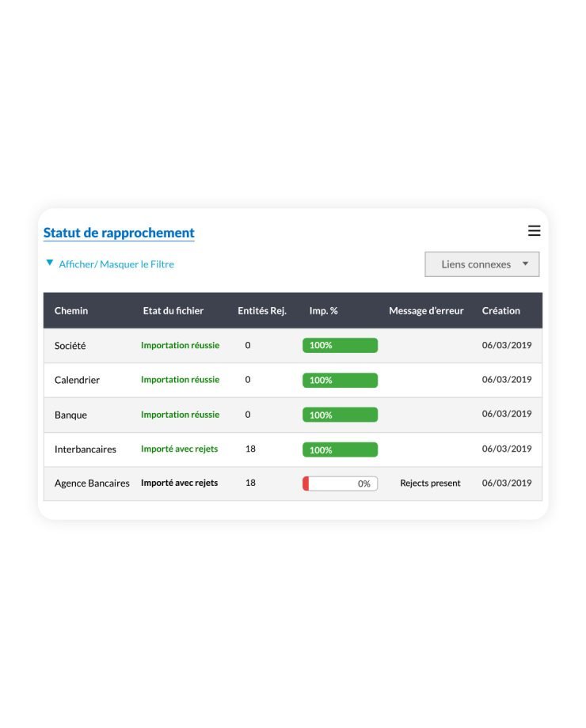Open the hamburger menu icon
This screenshot has width=586, height=728.
pos(534,231)
